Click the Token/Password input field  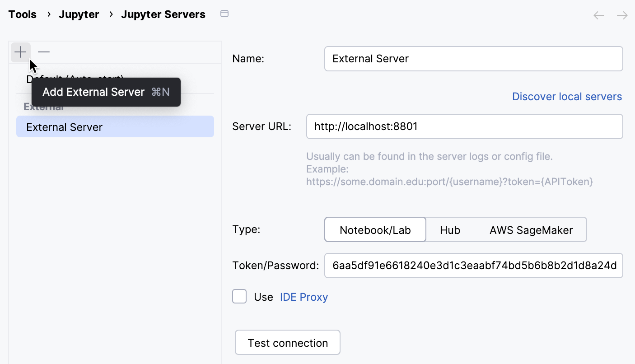[473, 266]
